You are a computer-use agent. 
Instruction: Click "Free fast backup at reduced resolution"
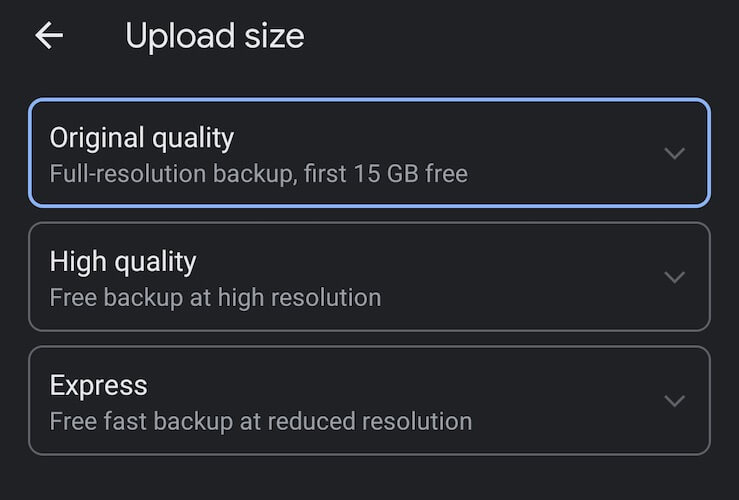[260, 421]
